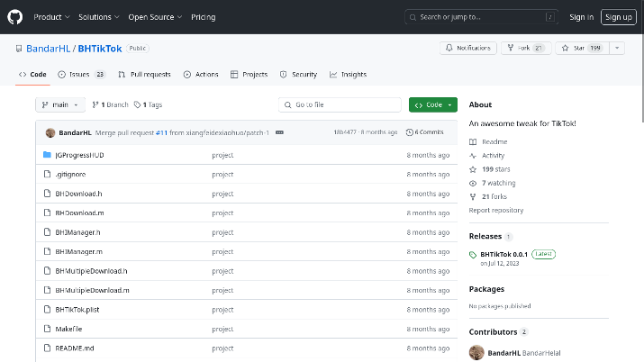Viewport: 644px width, 362px height.
Task: Open the BandarHL owner profile link
Action: click(x=48, y=49)
